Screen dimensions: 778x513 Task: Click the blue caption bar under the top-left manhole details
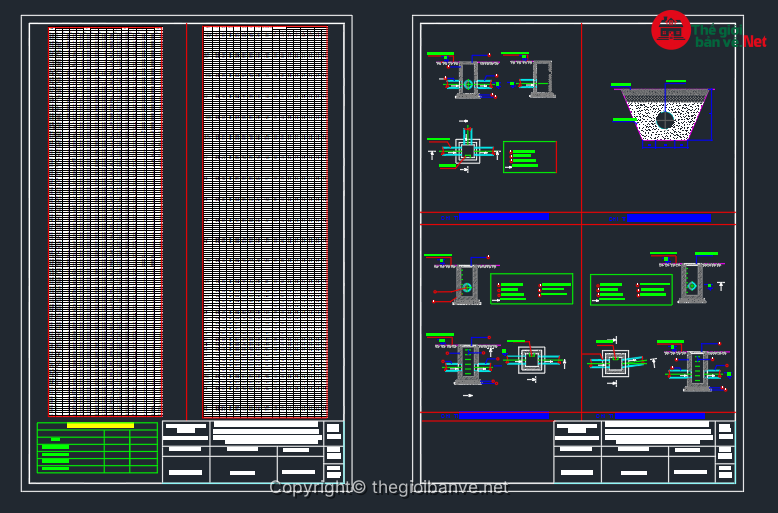tap(504, 216)
